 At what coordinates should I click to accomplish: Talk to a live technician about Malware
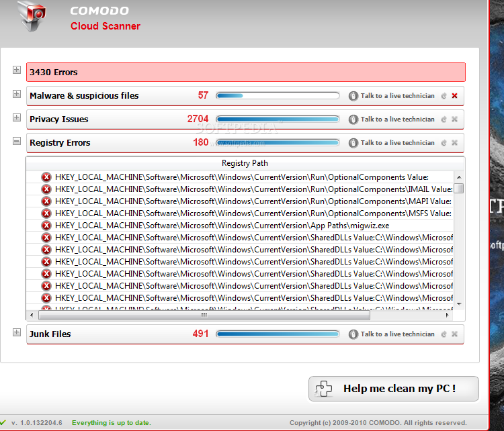pos(397,96)
